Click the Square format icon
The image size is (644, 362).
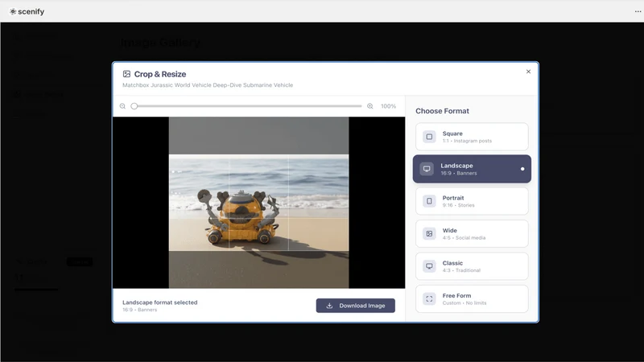coord(429,137)
